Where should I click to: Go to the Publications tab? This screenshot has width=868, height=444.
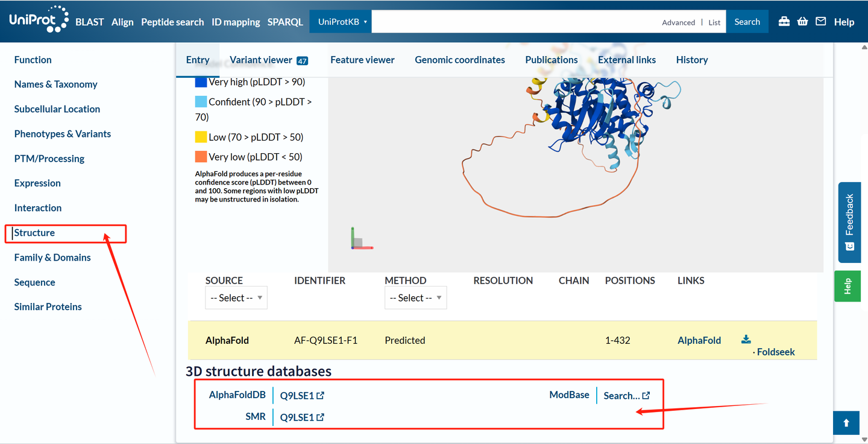tap(552, 60)
